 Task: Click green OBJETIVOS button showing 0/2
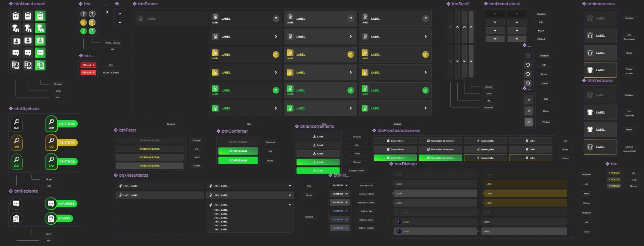click(x=61, y=124)
